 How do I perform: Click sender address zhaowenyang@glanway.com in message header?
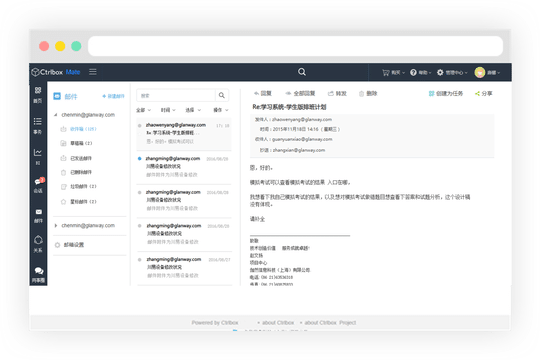[x=302, y=120]
